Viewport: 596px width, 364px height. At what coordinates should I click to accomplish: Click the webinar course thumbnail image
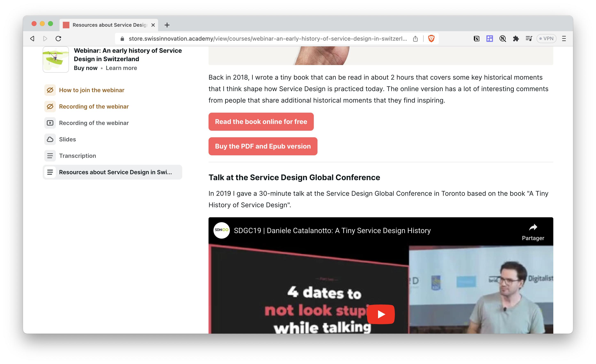56,60
